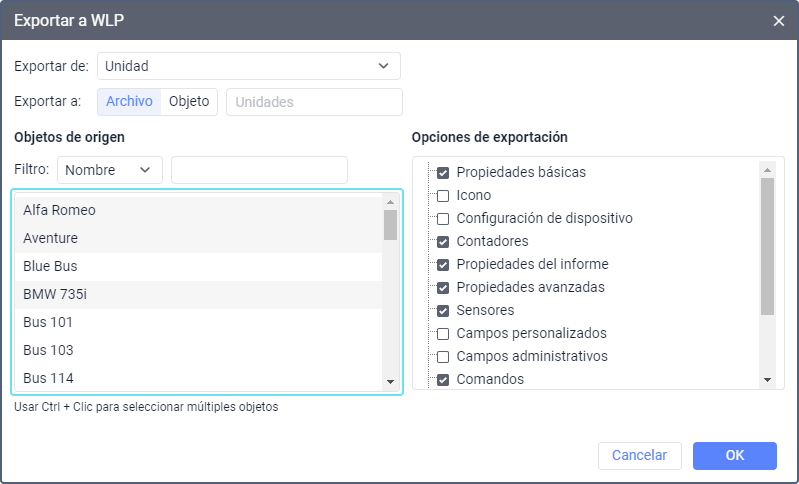Viewport: 799px width, 484px height.
Task: Switch to the Archivo export target
Action: 129,102
